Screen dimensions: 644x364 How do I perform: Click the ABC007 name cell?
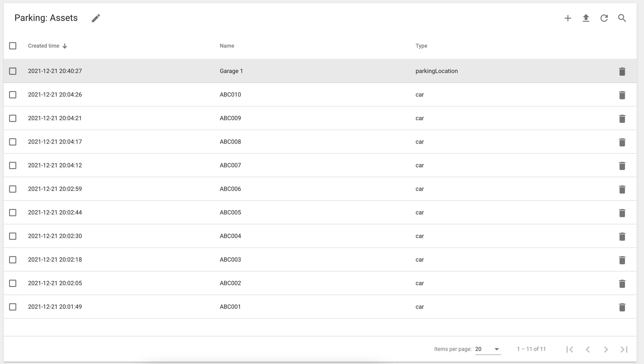tap(230, 165)
